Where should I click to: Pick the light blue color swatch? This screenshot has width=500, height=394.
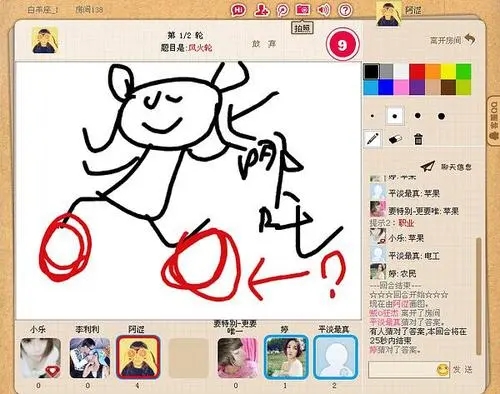coord(371,87)
